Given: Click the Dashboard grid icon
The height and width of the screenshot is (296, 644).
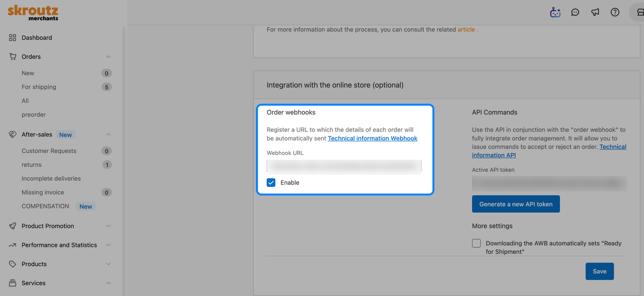Looking at the screenshot, I should (12, 37).
